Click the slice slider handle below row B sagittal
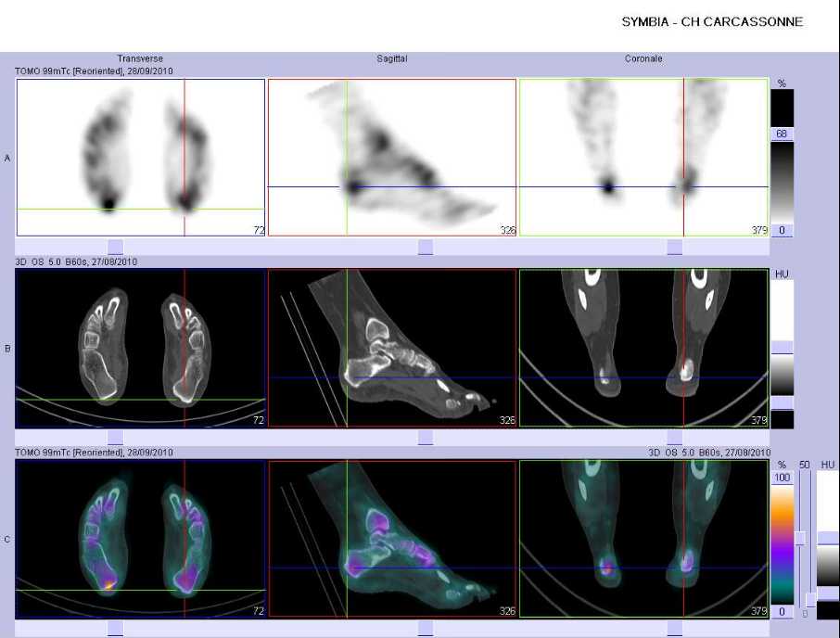840x638 pixels. pos(426,438)
